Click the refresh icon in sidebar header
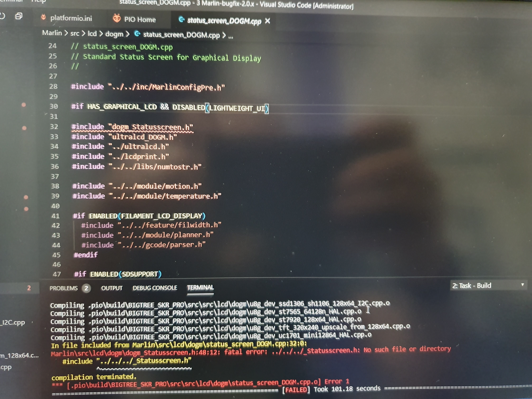The height and width of the screenshot is (399, 532). (2, 16)
